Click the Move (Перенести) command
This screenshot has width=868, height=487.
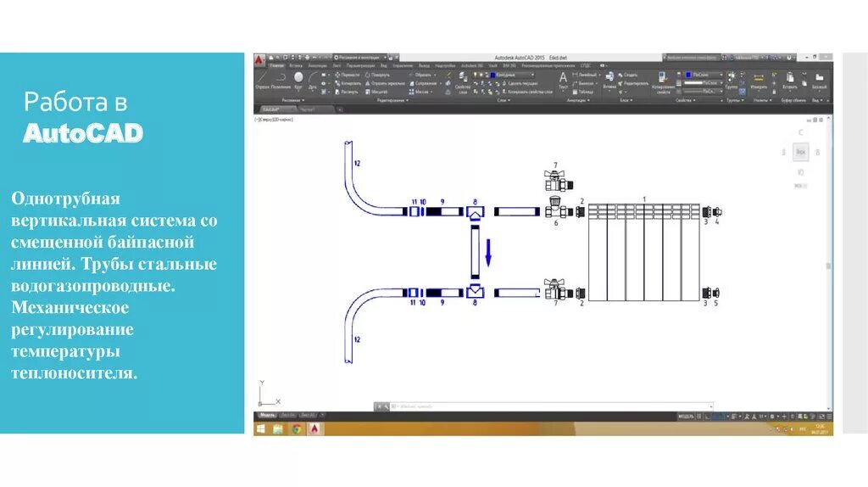click(x=347, y=75)
